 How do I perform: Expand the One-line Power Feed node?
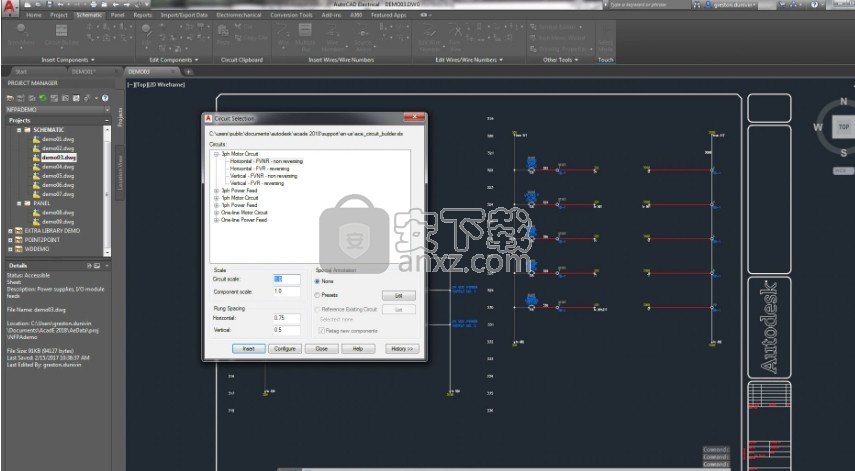click(x=216, y=220)
